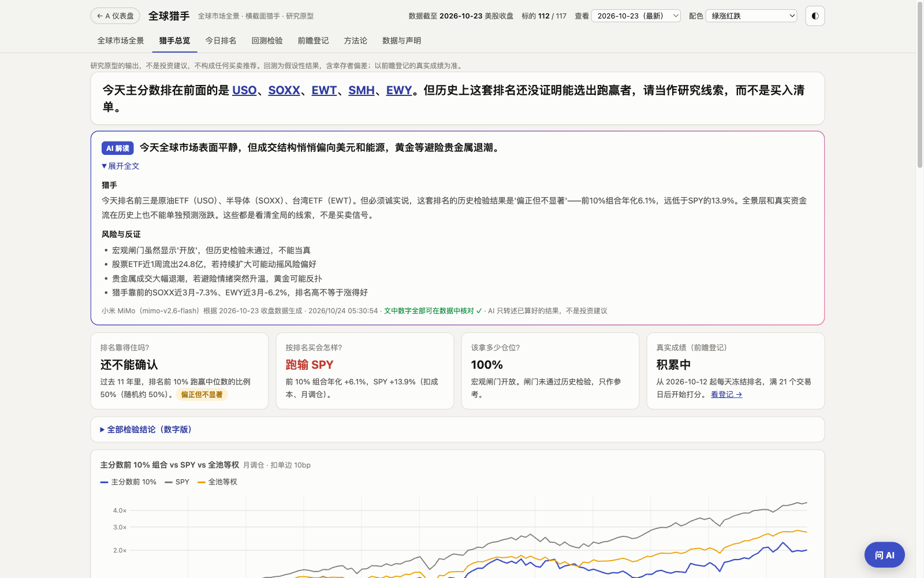Open the 配色 dropdown 绿涨红跌

coord(751,16)
